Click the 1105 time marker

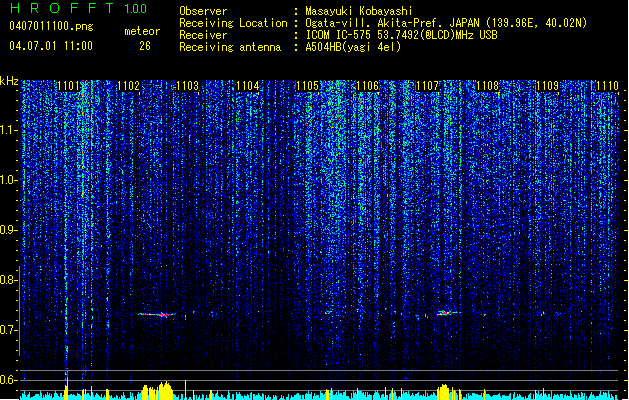point(308,86)
